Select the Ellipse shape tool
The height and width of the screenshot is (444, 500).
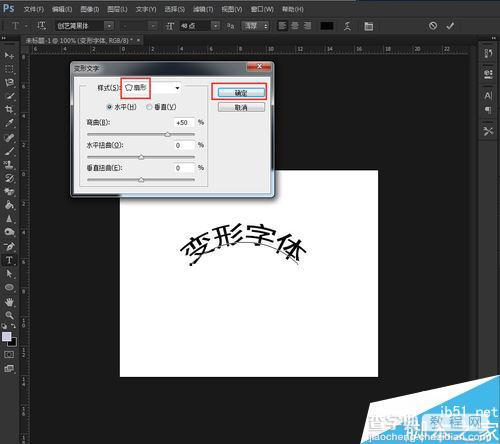pyautogui.click(x=9, y=287)
